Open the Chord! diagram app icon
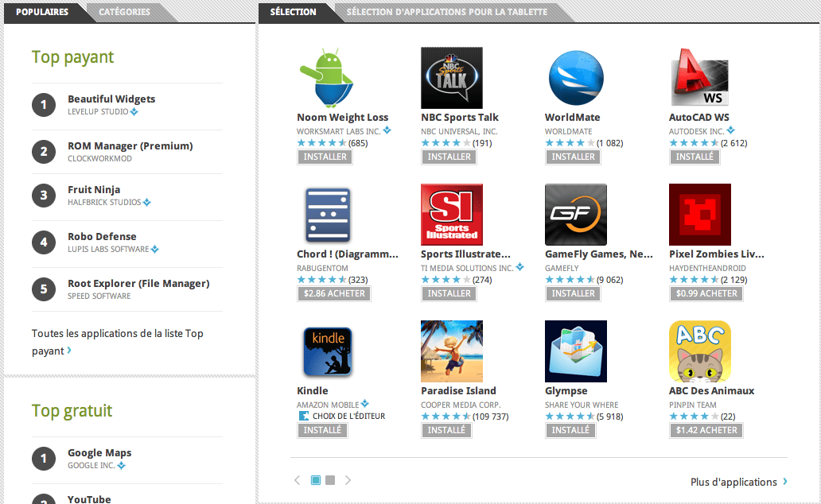The height and width of the screenshot is (504, 821). (x=328, y=215)
